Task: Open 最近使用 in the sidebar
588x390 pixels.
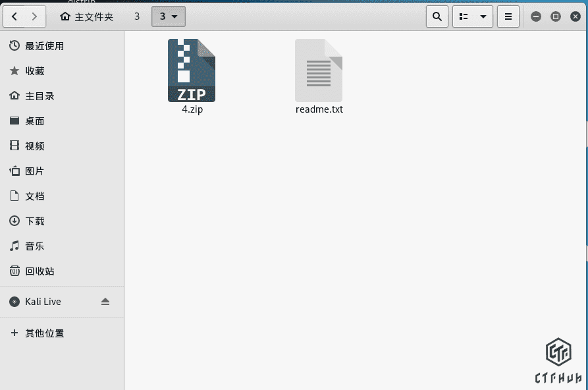Action: pyautogui.click(x=44, y=46)
